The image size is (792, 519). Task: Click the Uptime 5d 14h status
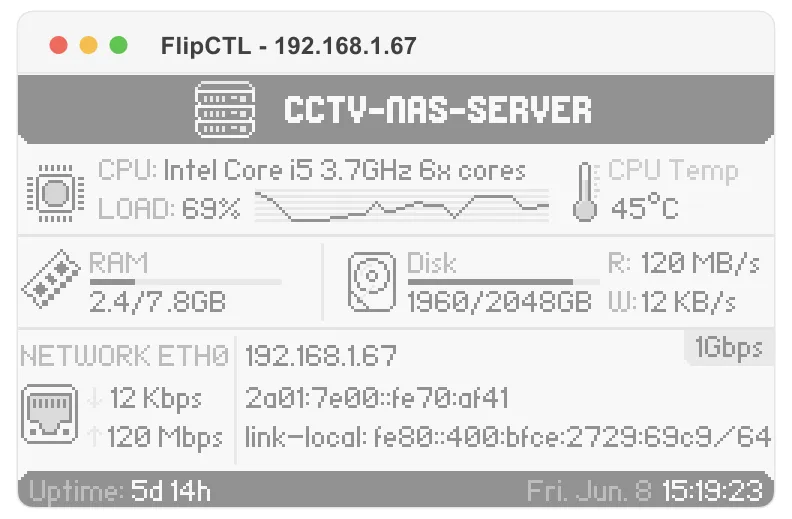coord(120,490)
